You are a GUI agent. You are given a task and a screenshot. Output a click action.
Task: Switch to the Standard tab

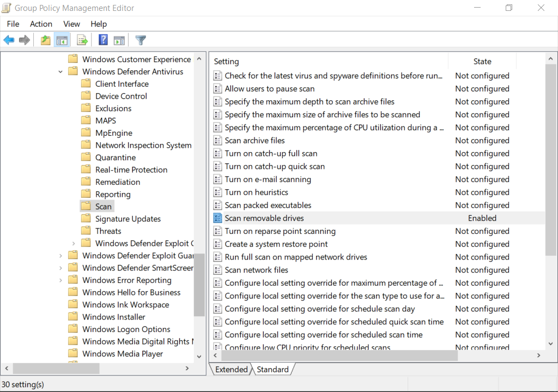click(272, 369)
